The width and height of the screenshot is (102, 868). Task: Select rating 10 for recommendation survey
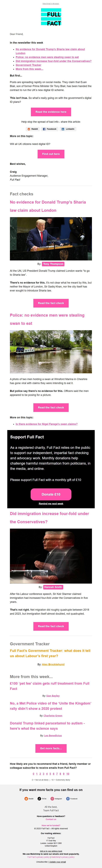point(68,774)
